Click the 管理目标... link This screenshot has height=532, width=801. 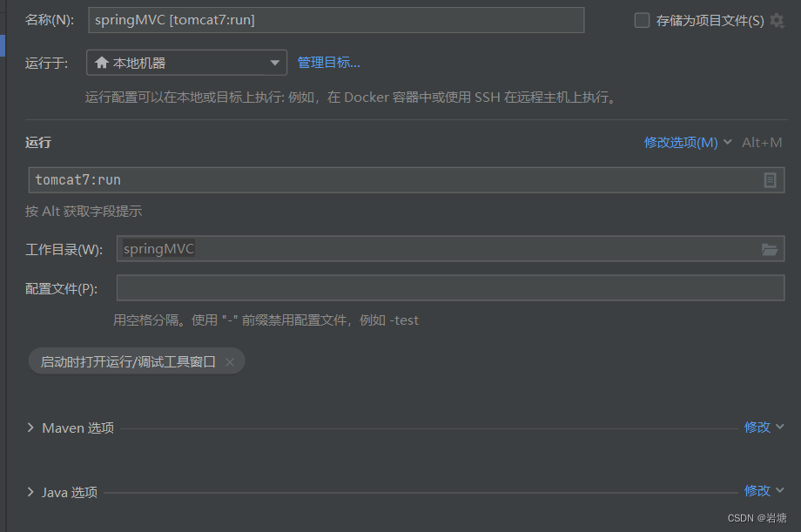tap(326, 62)
